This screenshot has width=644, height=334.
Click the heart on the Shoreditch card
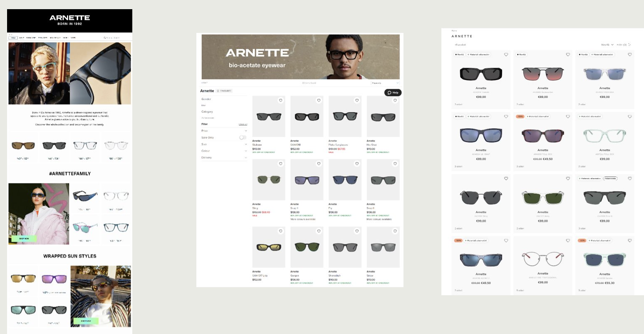pos(357,231)
